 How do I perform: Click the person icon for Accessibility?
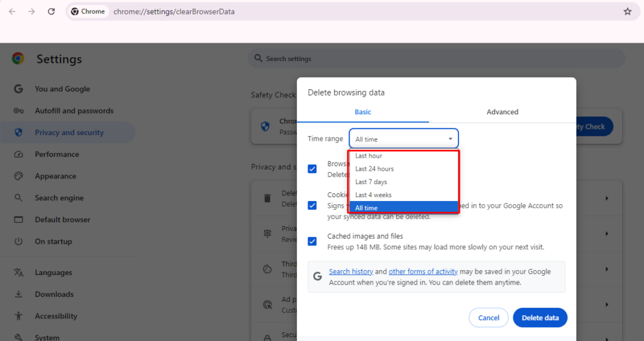click(x=18, y=315)
